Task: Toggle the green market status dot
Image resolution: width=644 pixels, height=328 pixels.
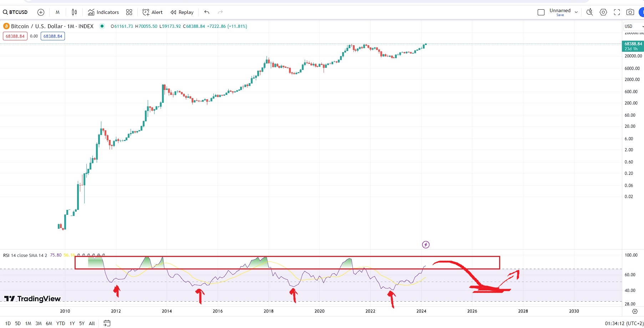Action: pos(102,26)
